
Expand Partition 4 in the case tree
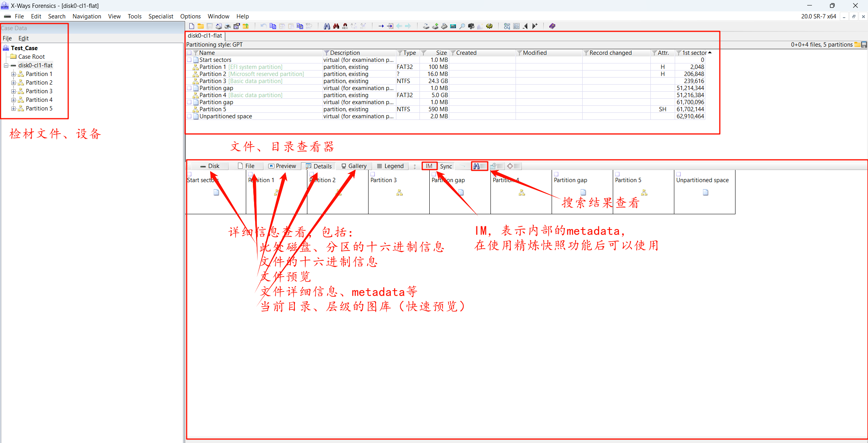coord(14,100)
